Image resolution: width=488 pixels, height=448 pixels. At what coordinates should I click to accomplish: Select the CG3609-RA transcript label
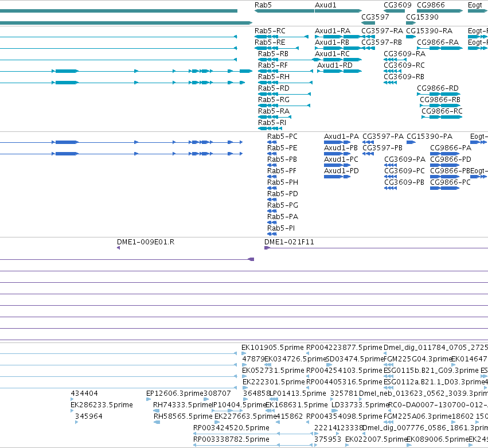[405, 54]
